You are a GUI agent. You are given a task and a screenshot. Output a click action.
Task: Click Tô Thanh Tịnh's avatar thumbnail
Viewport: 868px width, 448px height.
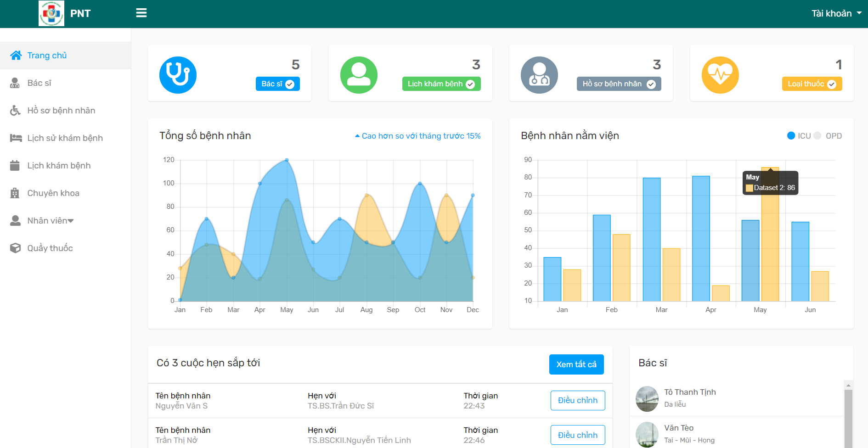(x=647, y=399)
